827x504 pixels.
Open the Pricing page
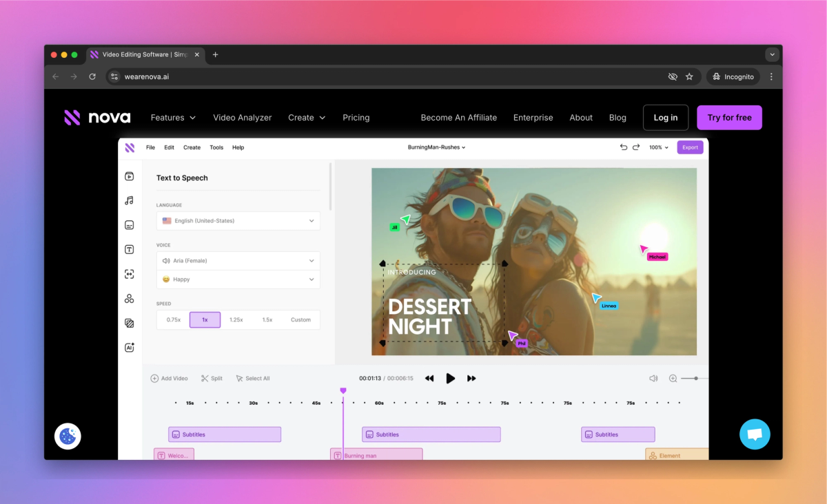coord(356,118)
